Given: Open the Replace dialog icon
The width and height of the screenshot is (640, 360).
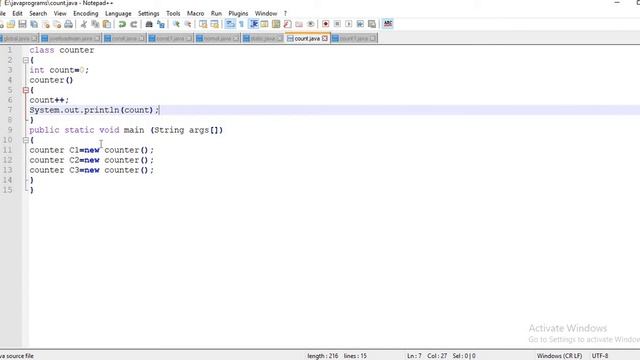Looking at the screenshot, I should pos(161,24).
